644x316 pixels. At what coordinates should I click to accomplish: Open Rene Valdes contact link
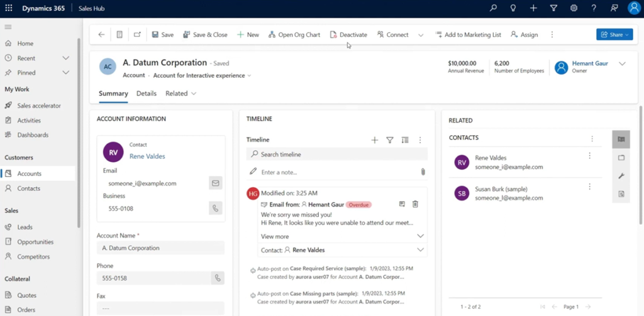[x=147, y=156]
